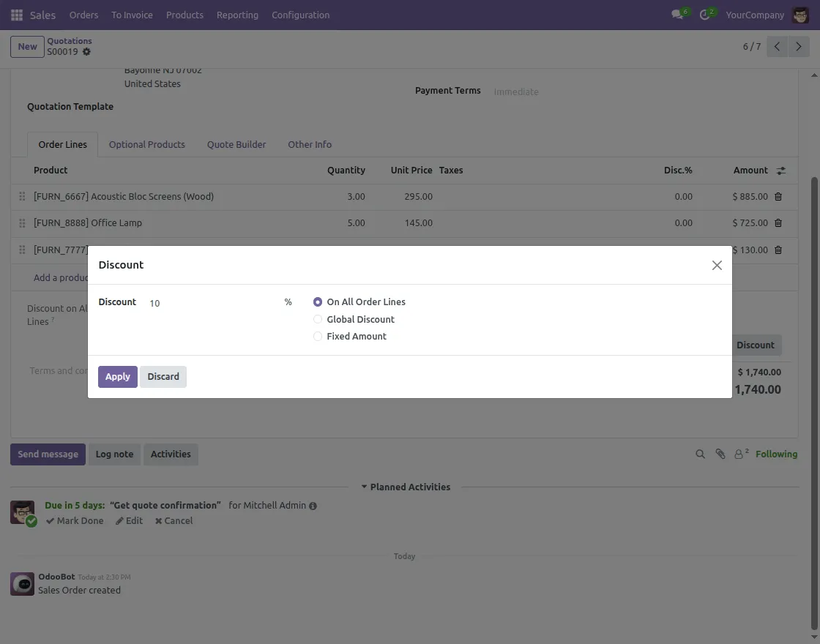Open the column options adjuster icon

[x=781, y=171]
